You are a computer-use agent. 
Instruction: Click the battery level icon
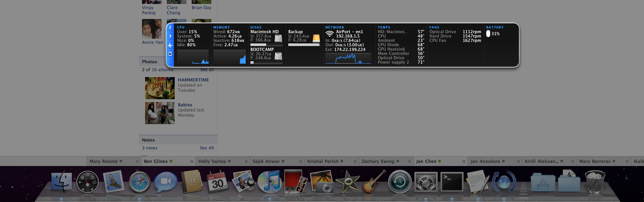(x=488, y=34)
